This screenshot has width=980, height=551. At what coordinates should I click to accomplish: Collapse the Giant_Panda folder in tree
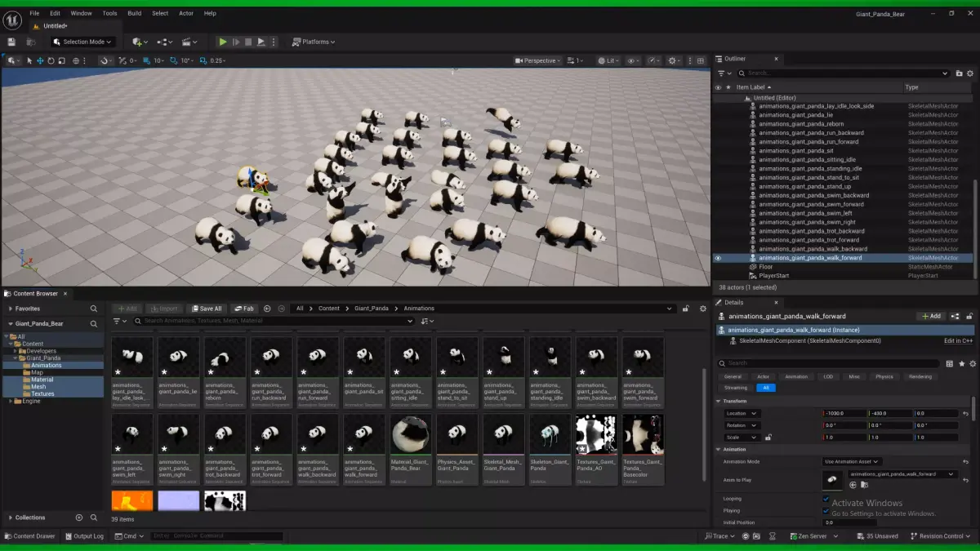coord(14,358)
